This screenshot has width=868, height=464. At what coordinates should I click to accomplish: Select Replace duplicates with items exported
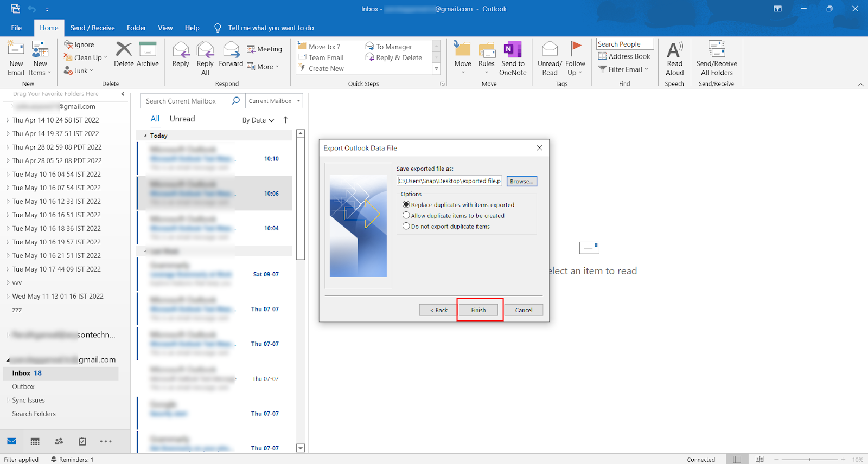406,205
